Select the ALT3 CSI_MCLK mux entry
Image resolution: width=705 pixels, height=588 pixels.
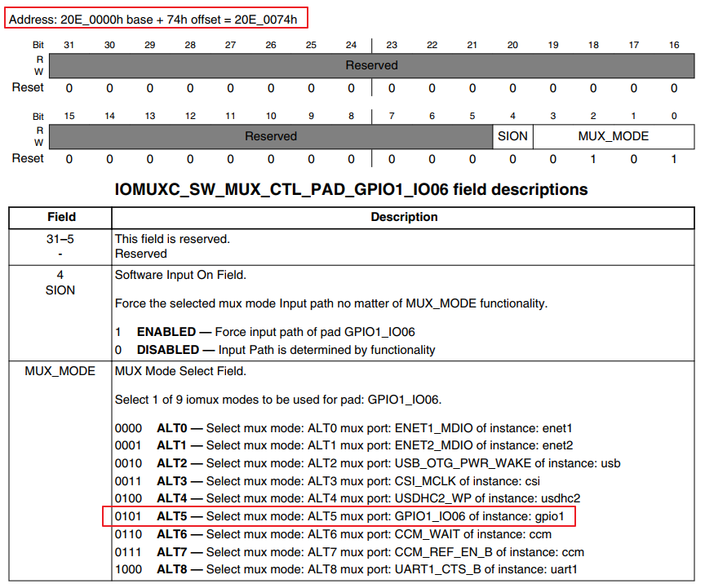pyautogui.click(x=327, y=481)
